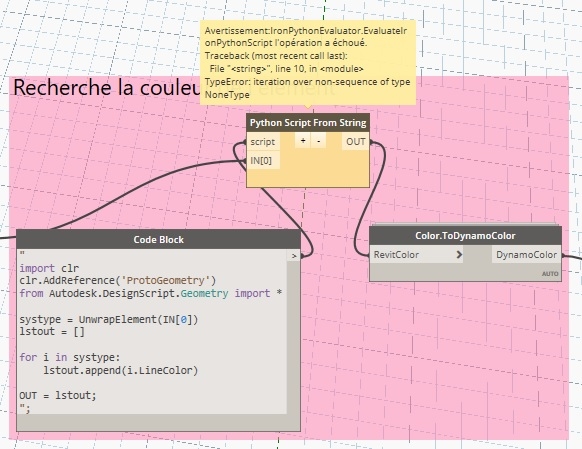Select the Code Block node title bar
The height and width of the screenshot is (449, 582).
pos(158,239)
